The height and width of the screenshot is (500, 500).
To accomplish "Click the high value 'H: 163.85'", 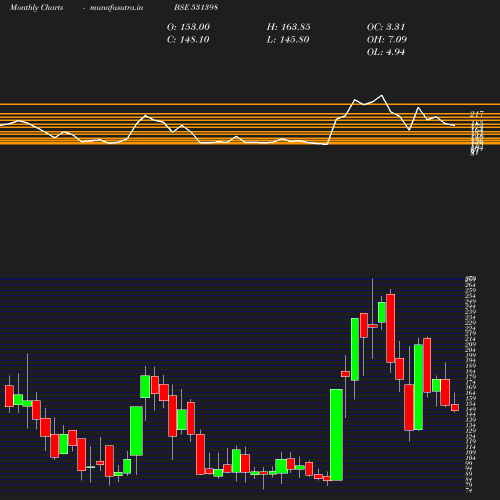I will point(289,27).
